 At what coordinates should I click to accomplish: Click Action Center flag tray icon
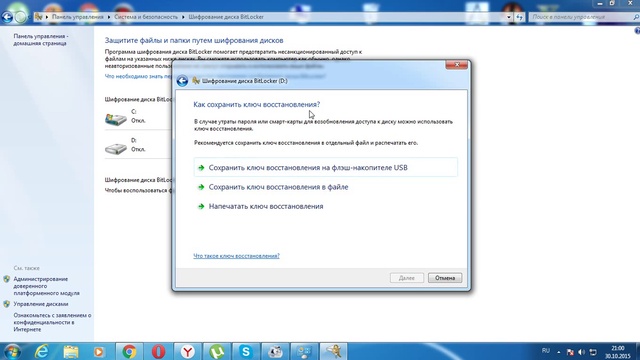point(570,352)
